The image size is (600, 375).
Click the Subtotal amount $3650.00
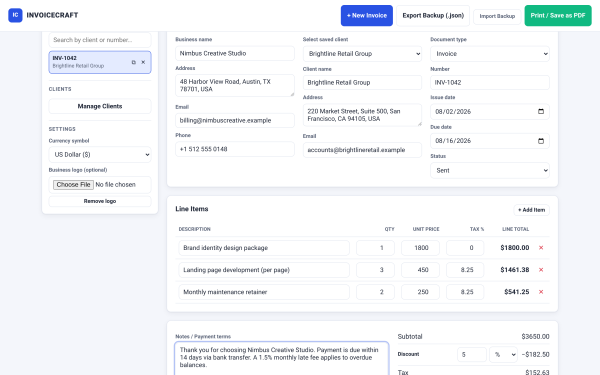(535, 337)
